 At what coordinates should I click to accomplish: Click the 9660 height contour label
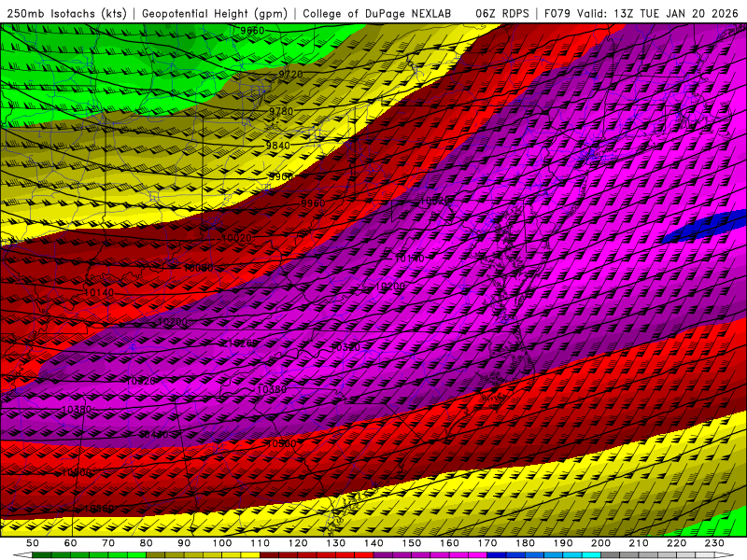(x=252, y=31)
